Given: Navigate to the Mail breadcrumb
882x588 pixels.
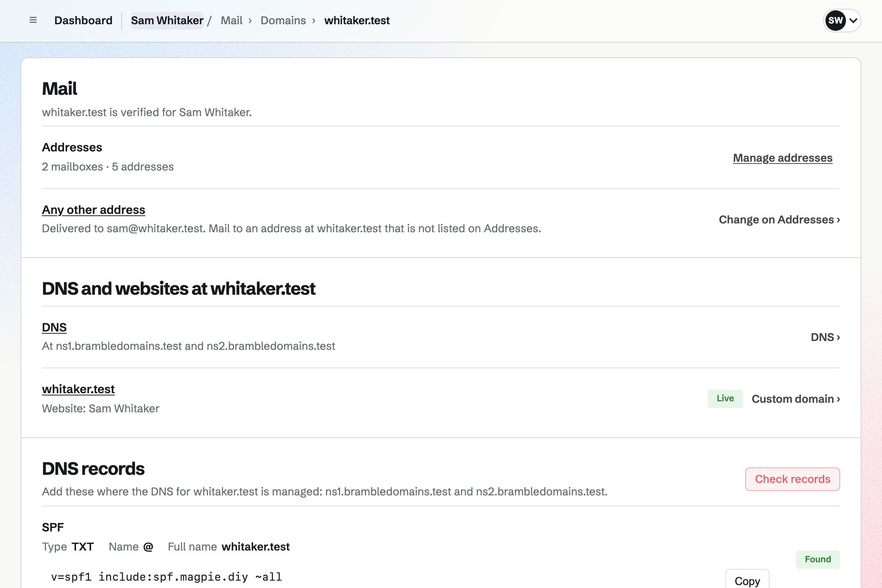Looking at the screenshot, I should tap(232, 20).
